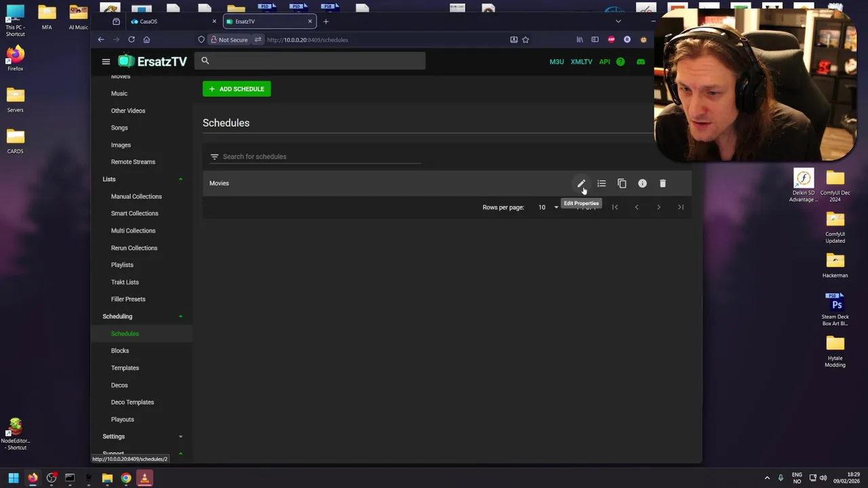868x488 pixels.
Task: Open Multi Collections
Action: click(x=133, y=230)
